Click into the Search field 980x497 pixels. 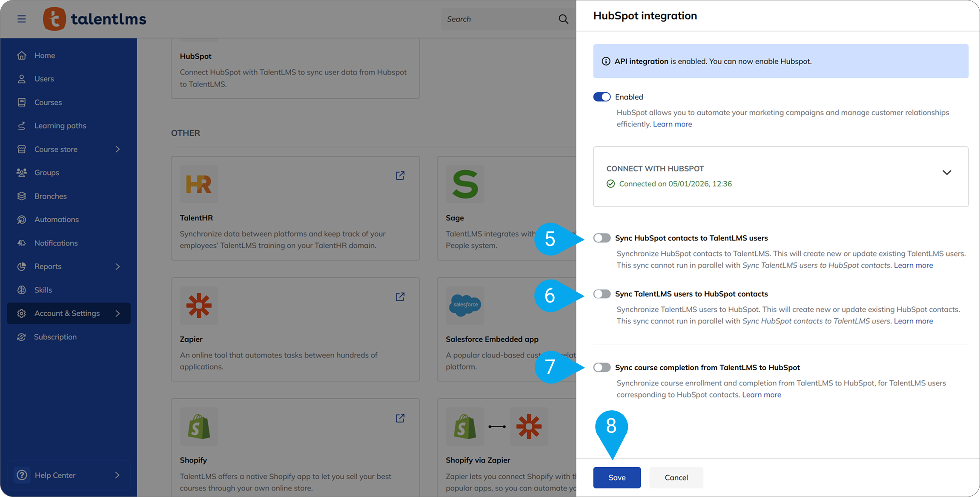pos(498,19)
